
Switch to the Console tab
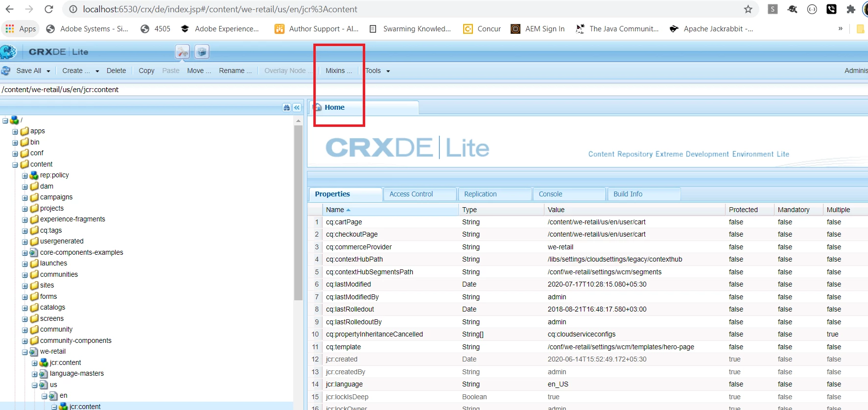[569, 194]
